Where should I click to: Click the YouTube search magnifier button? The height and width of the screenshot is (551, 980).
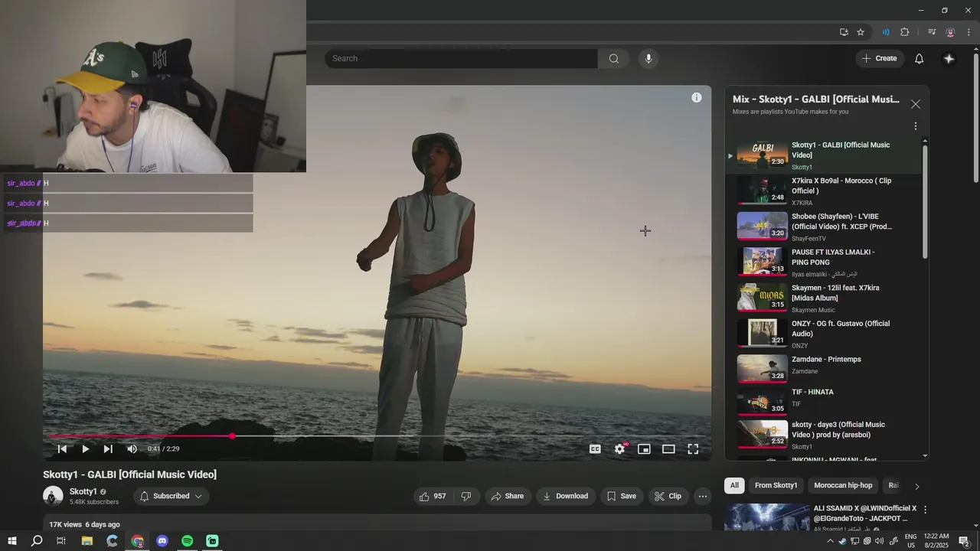[613, 58]
